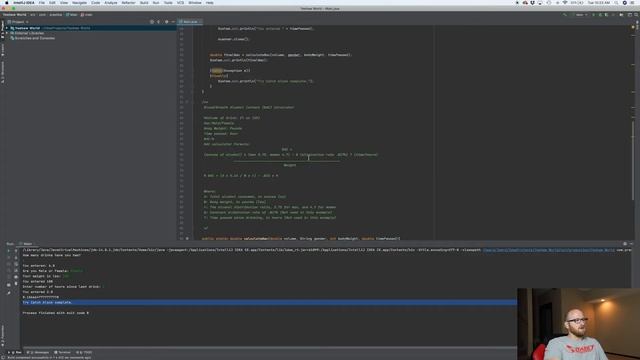The height and width of the screenshot is (360, 640).
Task: Open Search Everywhere magnifier in IDE toolbar
Action: point(636,15)
